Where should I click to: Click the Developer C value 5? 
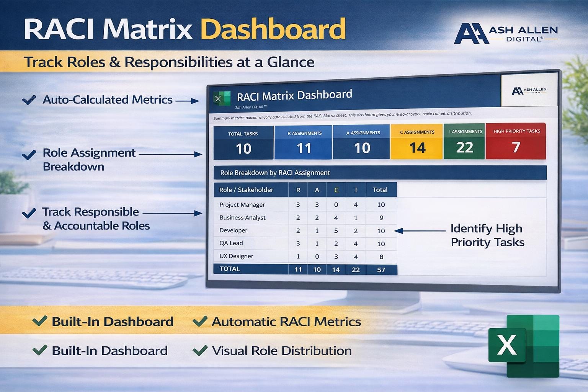tap(336, 231)
